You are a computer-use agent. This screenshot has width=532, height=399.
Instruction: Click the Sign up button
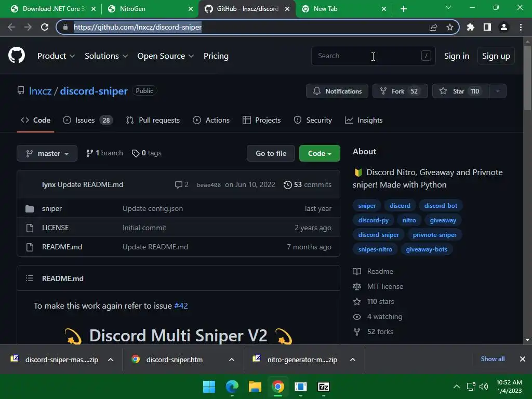click(x=496, y=56)
